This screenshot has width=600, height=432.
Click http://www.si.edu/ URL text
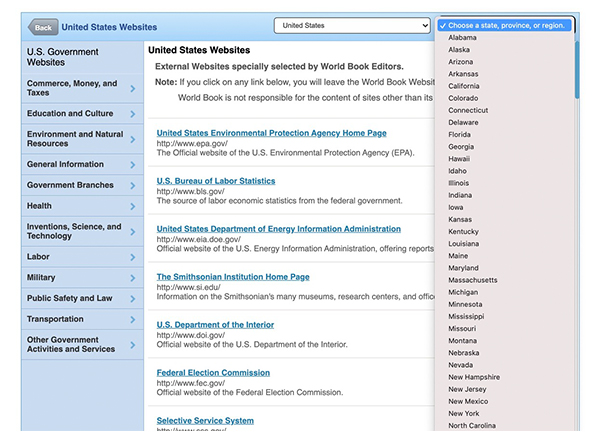(188, 287)
